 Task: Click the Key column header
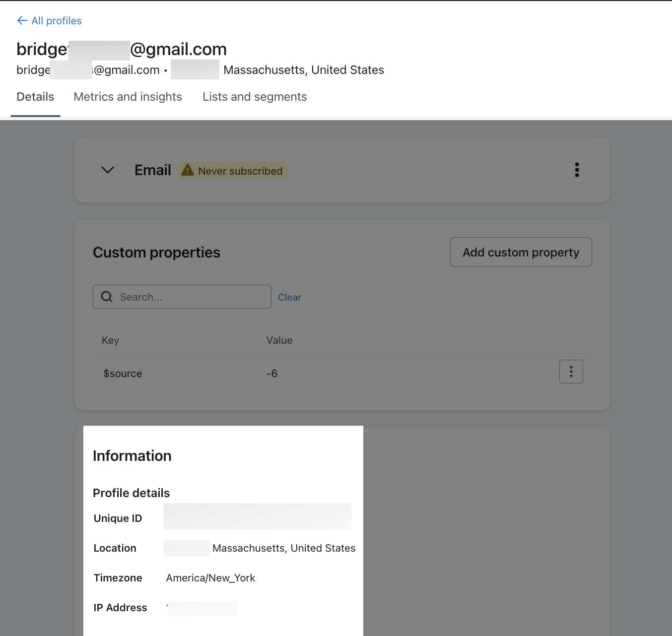pyautogui.click(x=110, y=340)
